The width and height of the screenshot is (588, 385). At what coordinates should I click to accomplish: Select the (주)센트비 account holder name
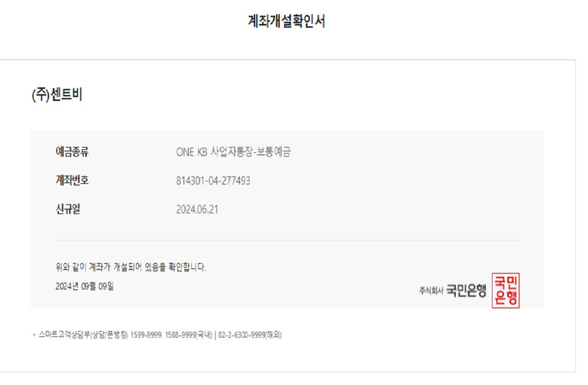point(57,95)
